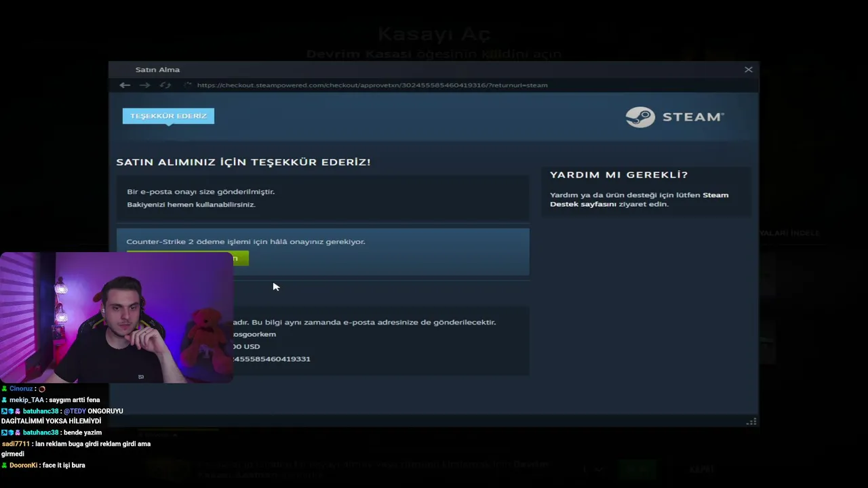Click the green badge beside Cinoruz

pyautogui.click(x=5, y=389)
